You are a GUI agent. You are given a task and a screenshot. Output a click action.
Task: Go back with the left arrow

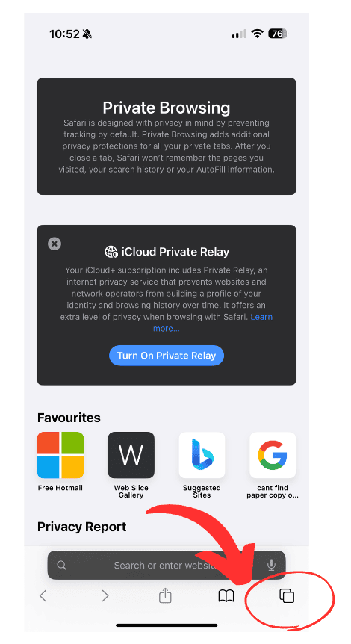click(x=43, y=595)
